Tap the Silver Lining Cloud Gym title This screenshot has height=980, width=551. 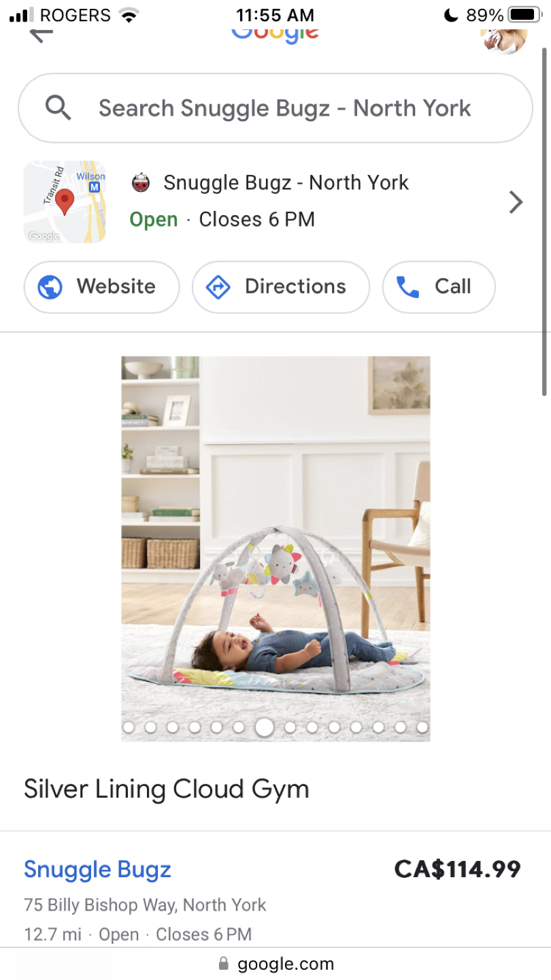[167, 789]
